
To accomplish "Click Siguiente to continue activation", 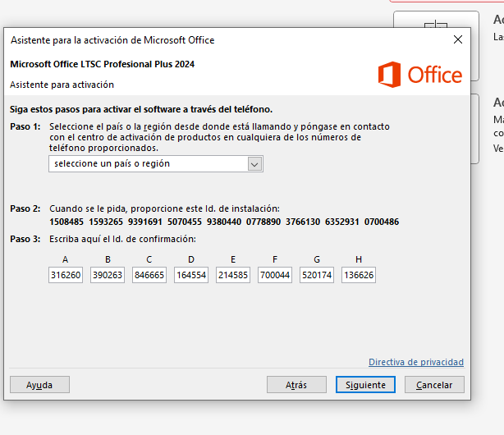I will 365,385.
